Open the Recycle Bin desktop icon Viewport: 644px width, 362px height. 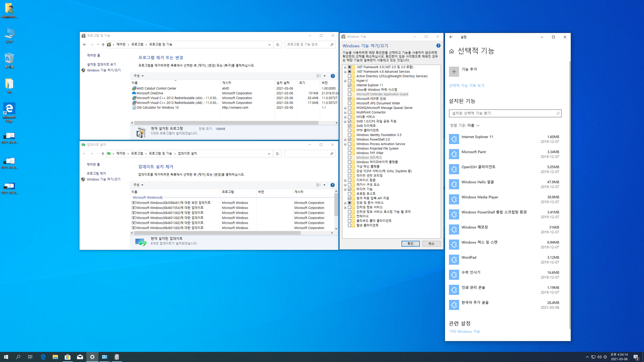[x=9, y=61]
